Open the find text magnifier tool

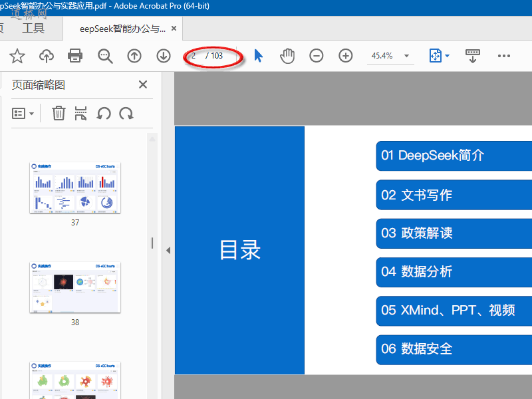click(105, 56)
